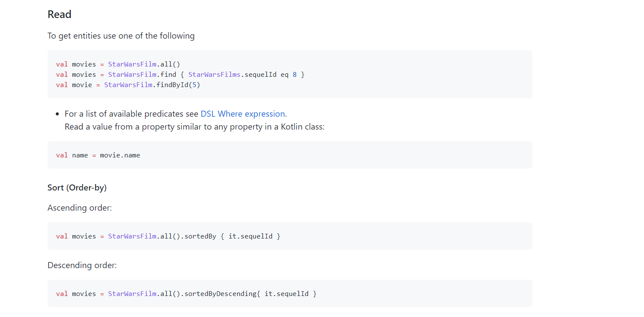Click the code 'val name = movie.name'

pyautogui.click(x=98, y=155)
